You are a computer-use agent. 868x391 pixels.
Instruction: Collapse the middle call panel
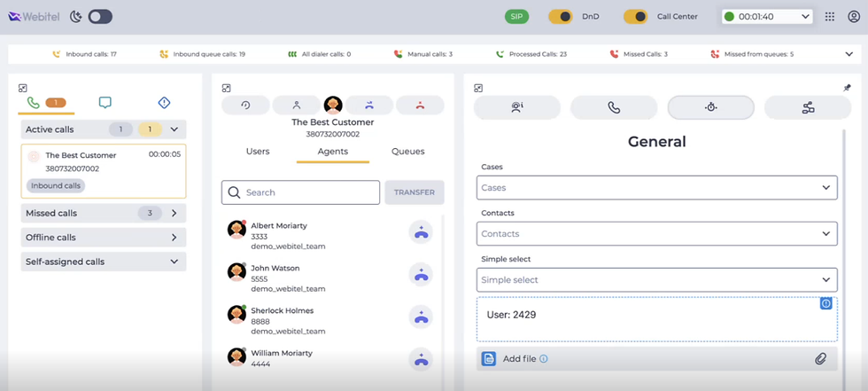click(226, 88)
